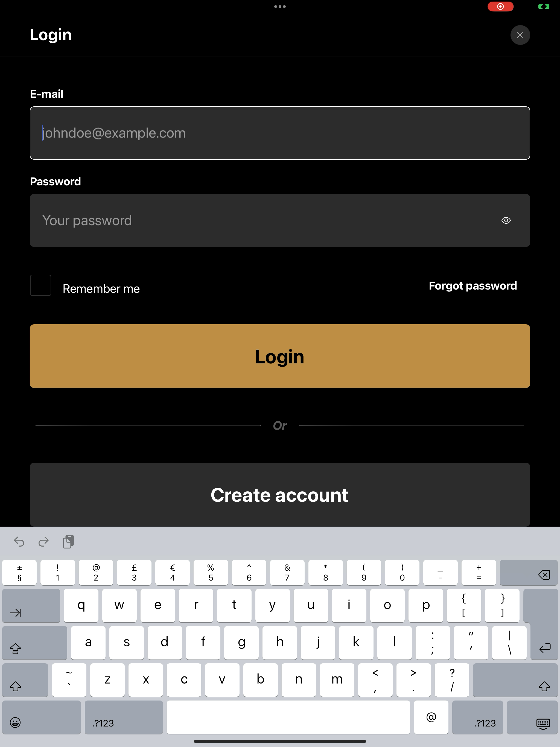Tap the return key
The height and width of the screenshot is (747, 560).
541,625
